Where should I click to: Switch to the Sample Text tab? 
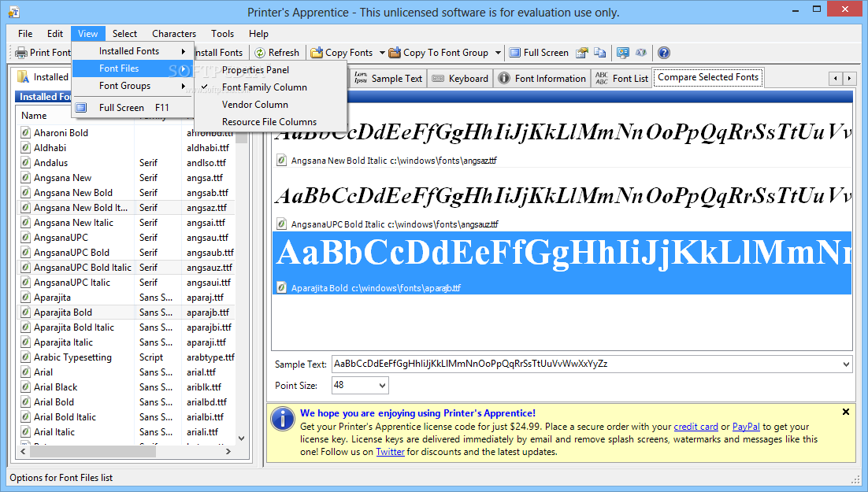click(x=388, y=79)
